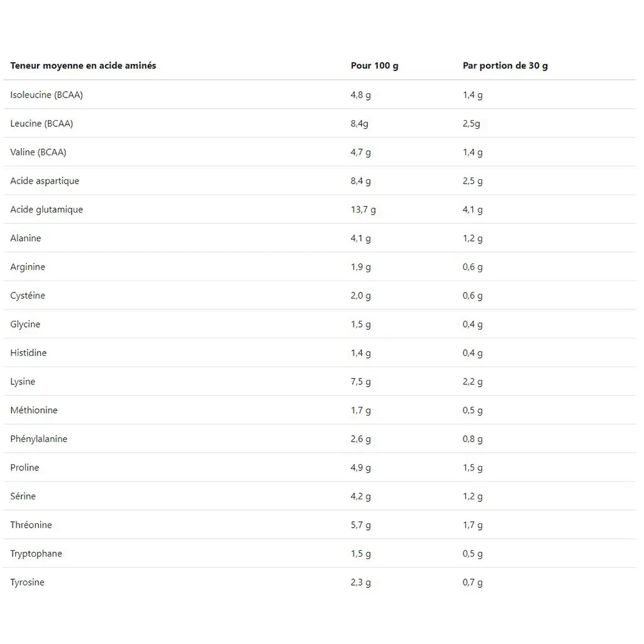Select the Cystéine 2,0 g value

[360, 296]
